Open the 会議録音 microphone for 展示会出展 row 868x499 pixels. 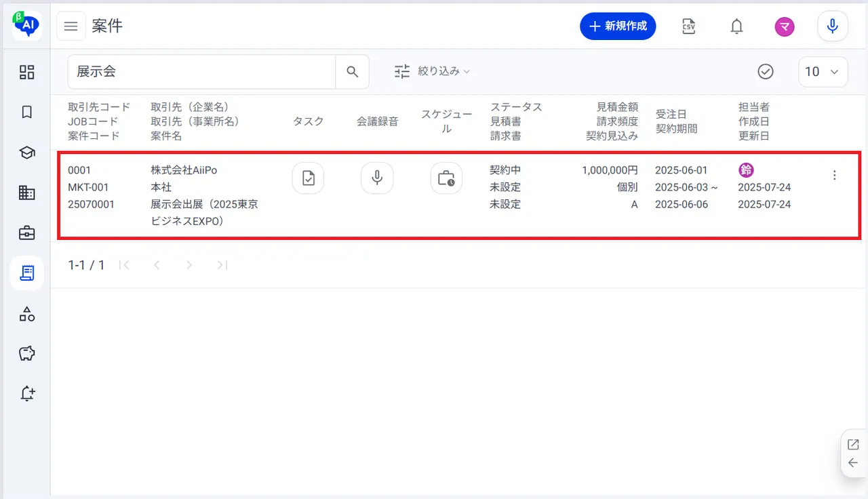(x=377, y=178)
